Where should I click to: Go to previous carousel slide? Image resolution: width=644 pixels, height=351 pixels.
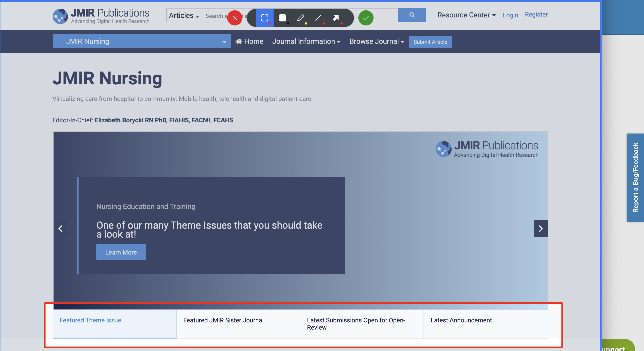click(x=60, y=228)
